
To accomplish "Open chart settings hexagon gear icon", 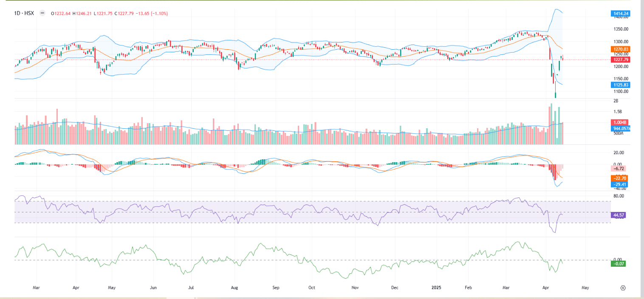I will tap(623, 288).
